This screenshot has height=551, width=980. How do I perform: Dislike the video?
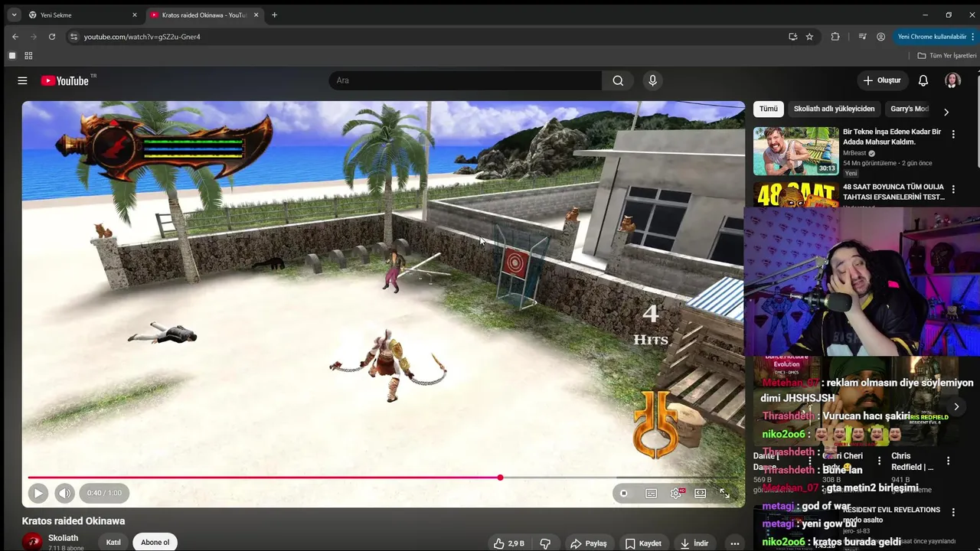point(545,543)
